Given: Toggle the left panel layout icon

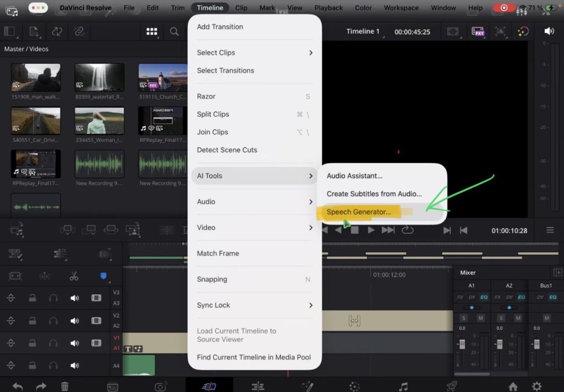Looking at the screenshot, I should click(10, 31).
